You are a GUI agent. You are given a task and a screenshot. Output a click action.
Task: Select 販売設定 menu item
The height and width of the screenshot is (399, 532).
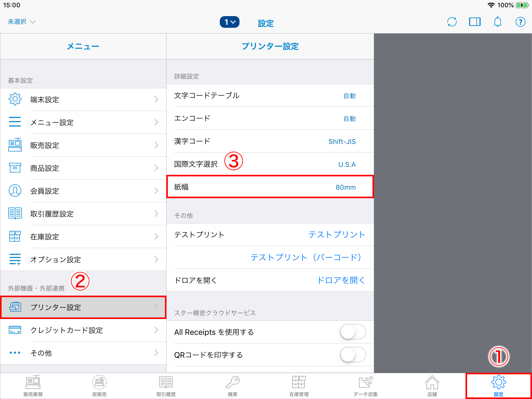83,145
